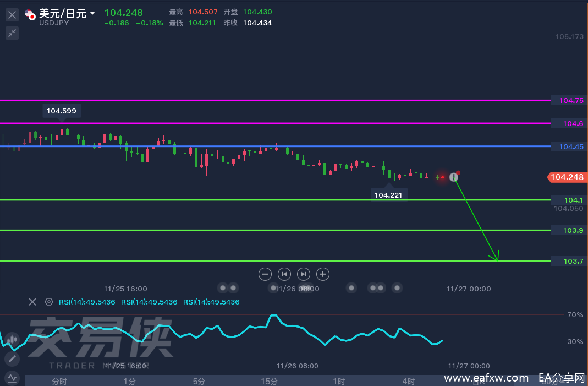This screenshot has width=588, height=386.
Task: Remove the RSI indicator with X icon
Action: (32, 302)
